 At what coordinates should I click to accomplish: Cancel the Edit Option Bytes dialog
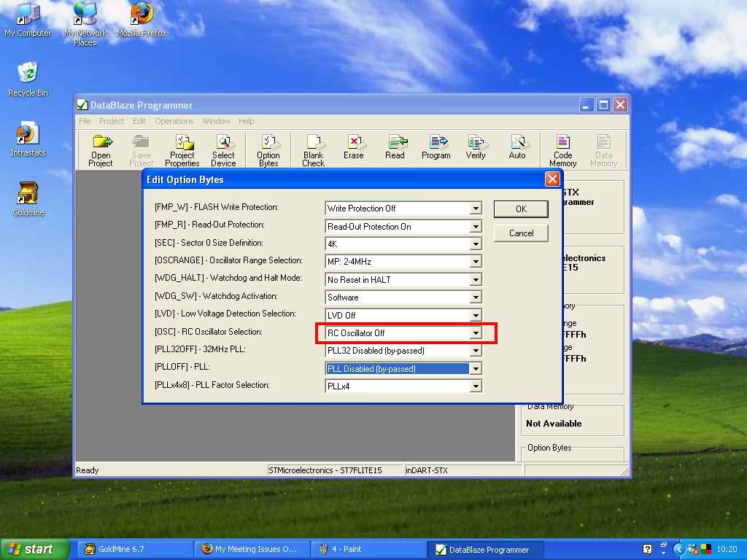pos(521,233)
